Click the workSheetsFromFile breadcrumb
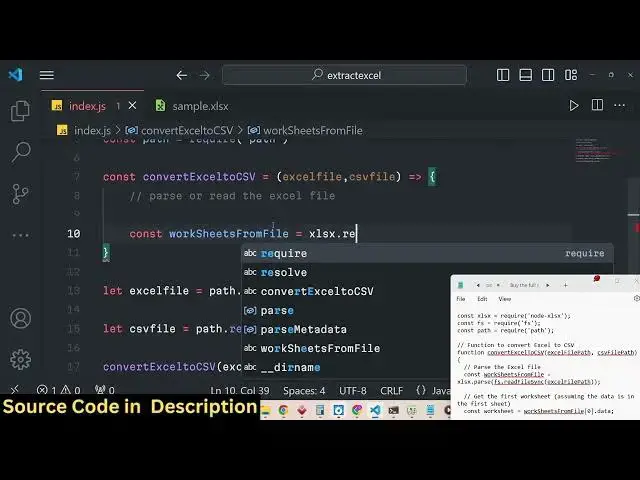The width and height of the screenshot is (640, 480). 305,131
